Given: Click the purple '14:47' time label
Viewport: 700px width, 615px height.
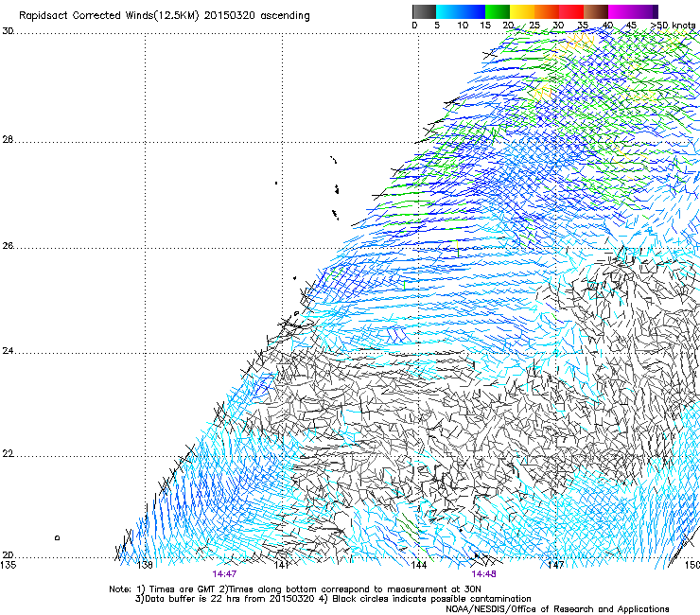Looking at the screenshot, I should point(224,574).
